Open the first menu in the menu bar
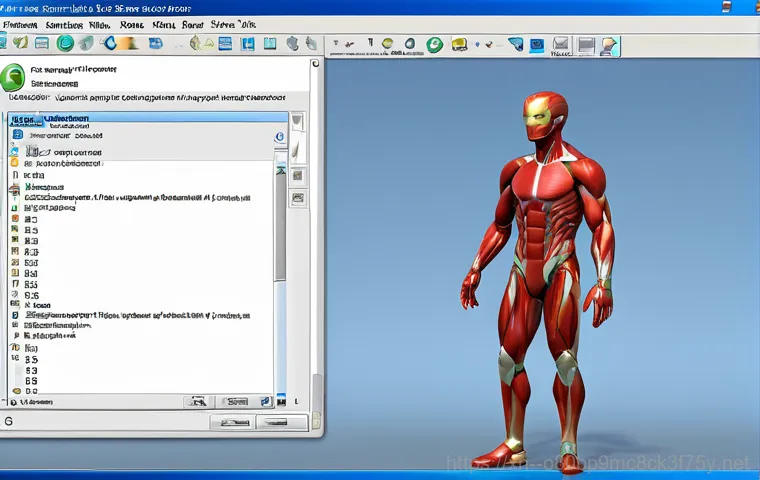 pos(20,25)
